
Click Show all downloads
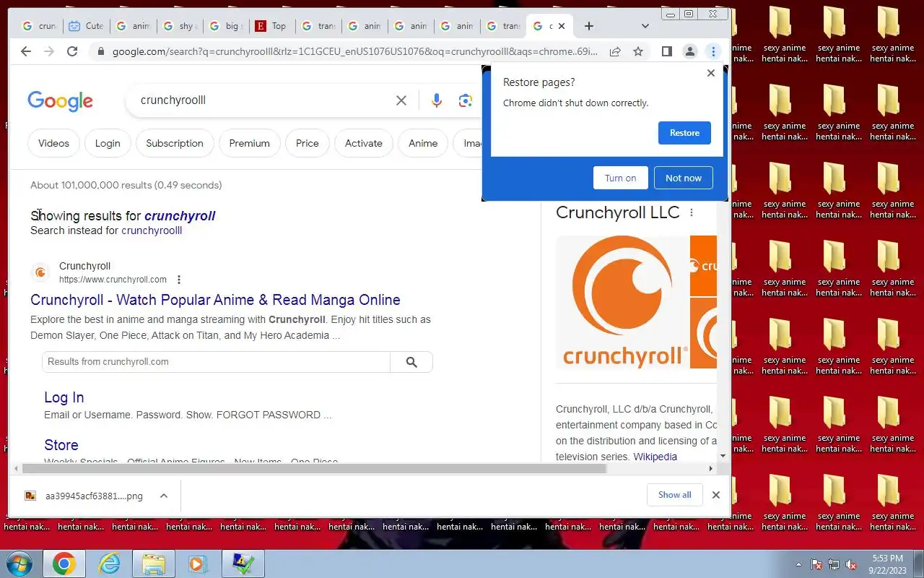(674, 495)
